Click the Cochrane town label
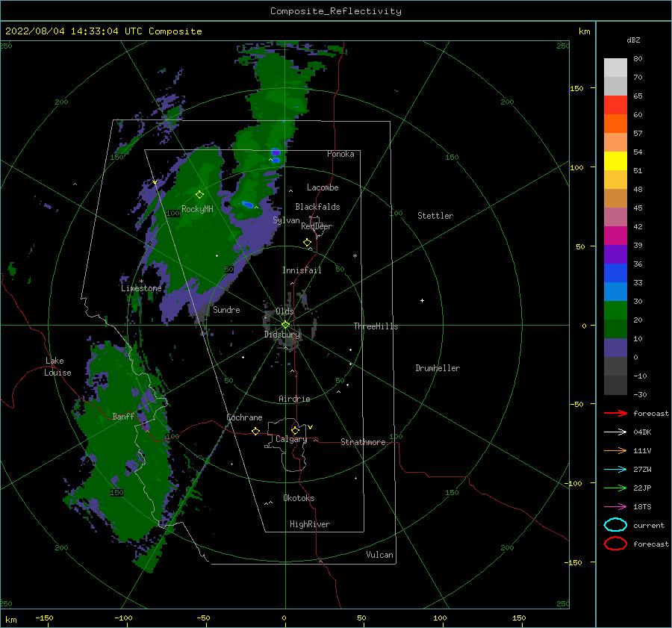This screenshot has height=628, width=672. coord(244,417)
